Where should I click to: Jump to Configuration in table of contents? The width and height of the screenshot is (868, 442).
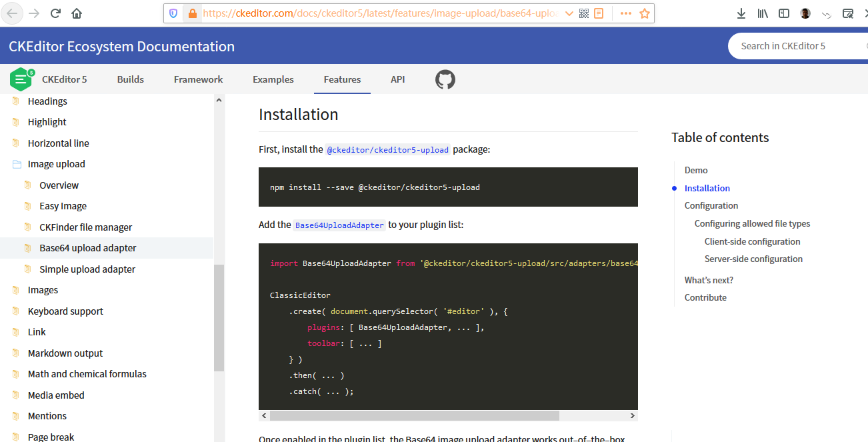(x=711, y=206)
